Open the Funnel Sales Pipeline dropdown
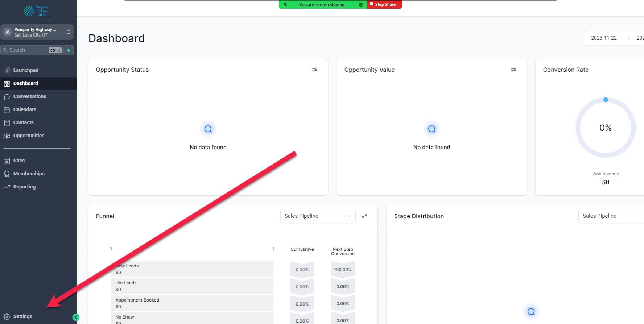Screen dimensions: 644x324 tap(318, 216)
